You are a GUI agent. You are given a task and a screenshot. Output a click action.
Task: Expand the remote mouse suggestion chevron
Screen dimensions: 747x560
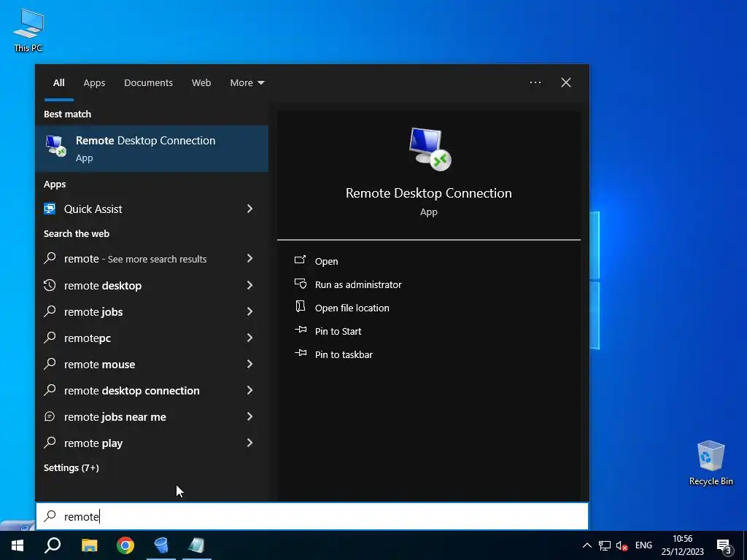click(x=249, y=364)
